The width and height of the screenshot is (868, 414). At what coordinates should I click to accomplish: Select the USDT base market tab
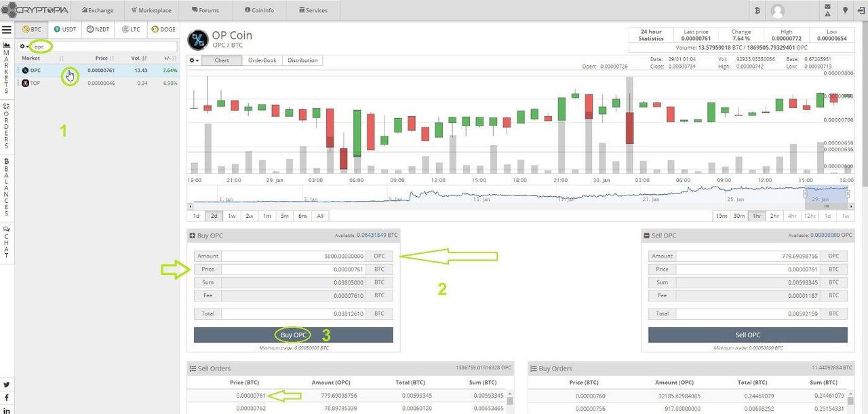[65, 29]
